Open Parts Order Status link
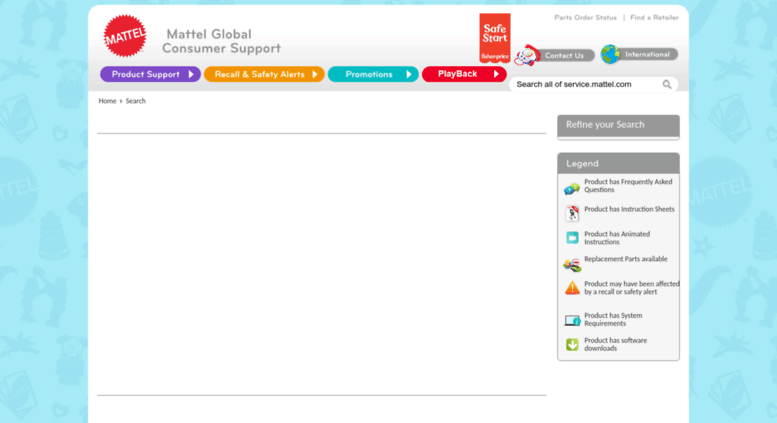This screenshot has height=423, width=777. [x=585, y=17]
